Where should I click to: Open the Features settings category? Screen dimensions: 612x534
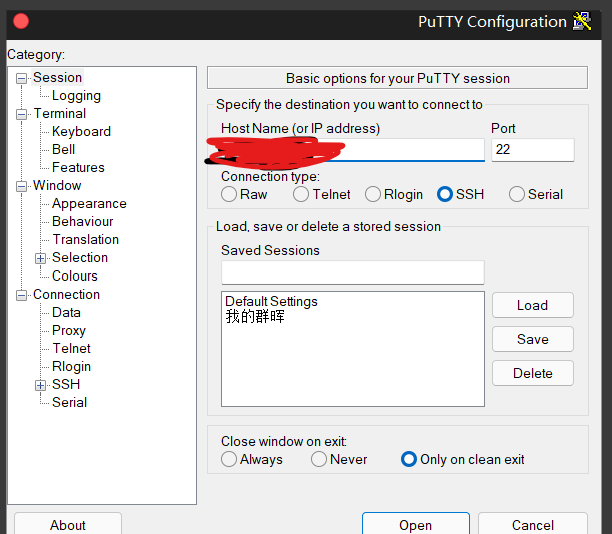[x=78, y=167]
